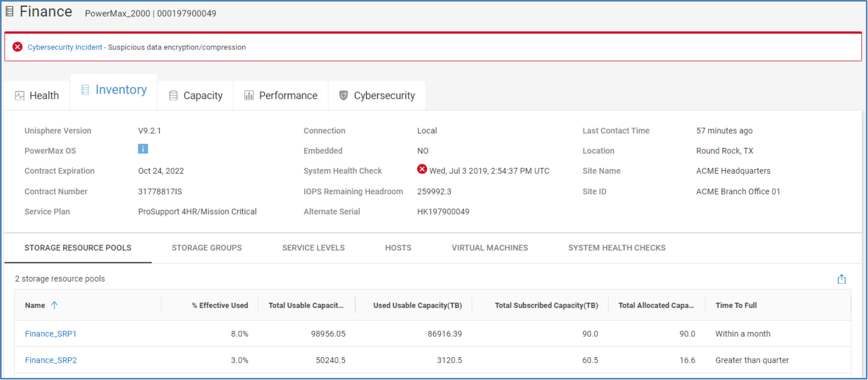Sort by % Effective Used column

[x=220, y=306]
